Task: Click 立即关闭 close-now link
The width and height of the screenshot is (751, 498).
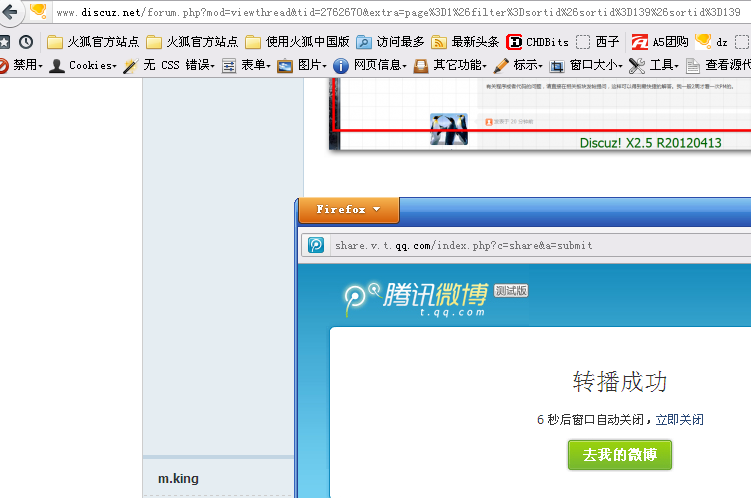Action: point(679,419)
